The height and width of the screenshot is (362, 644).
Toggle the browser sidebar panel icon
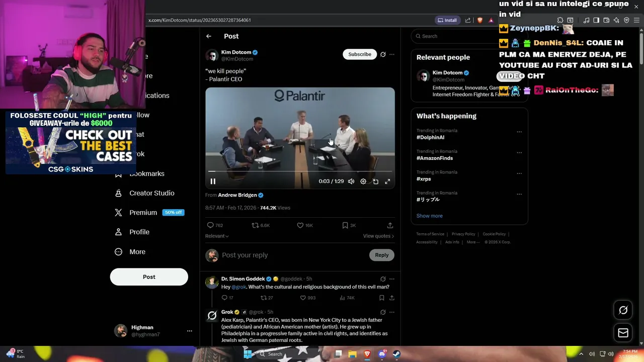click(x=596, y=20)
